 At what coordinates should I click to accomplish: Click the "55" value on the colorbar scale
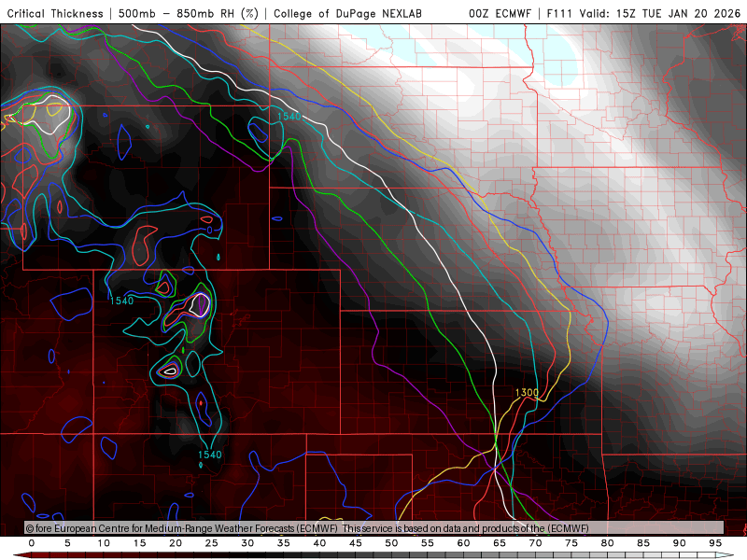point(428,543)
